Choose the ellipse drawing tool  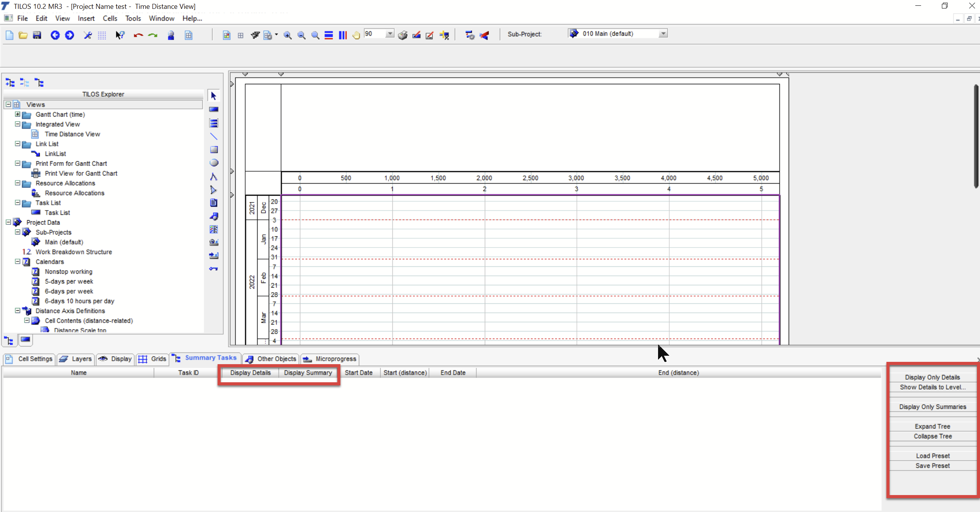click(213, 162)
